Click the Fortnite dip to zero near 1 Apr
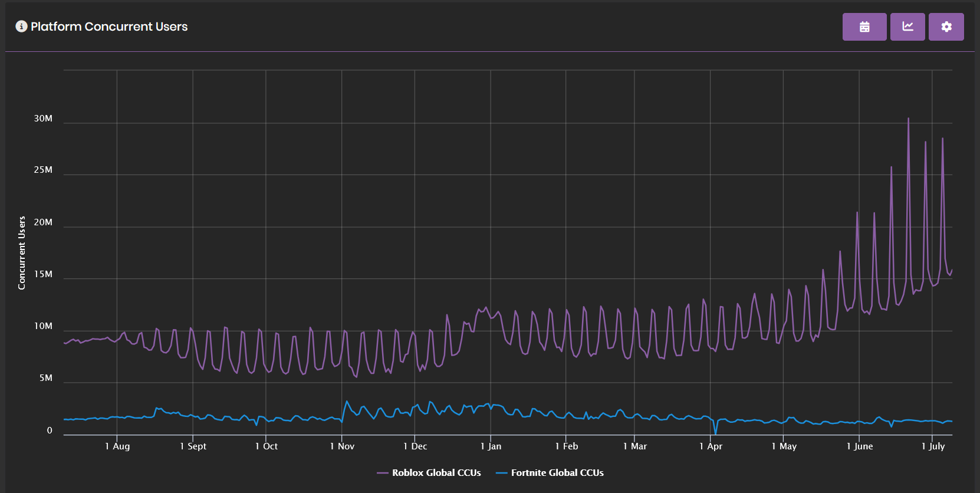The height and width of the screenshot is (493, 980). pyautogui.click(x=715, y=433)
